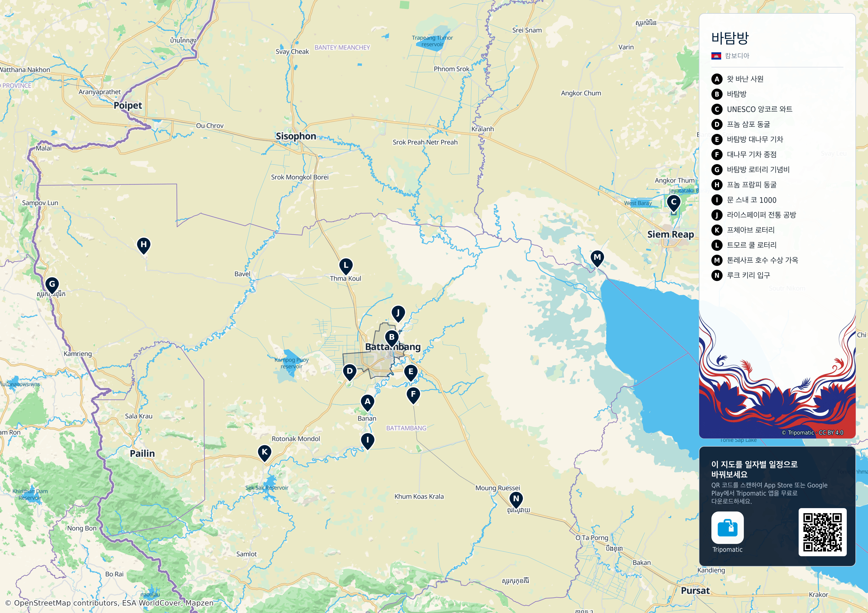Click the 바탐방 panel title
Screen dimensions: 868x613
pos(730,38)
